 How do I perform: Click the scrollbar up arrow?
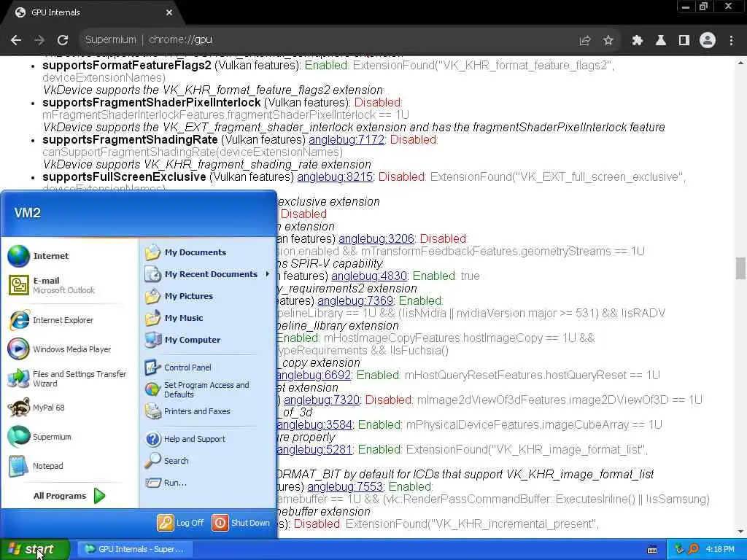740,63
